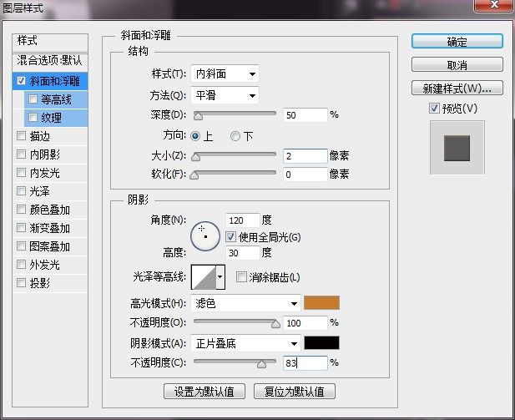Enable the 颜色叠加 checkbox
This screenshot has height=420, width=515.
pos(22,210)
